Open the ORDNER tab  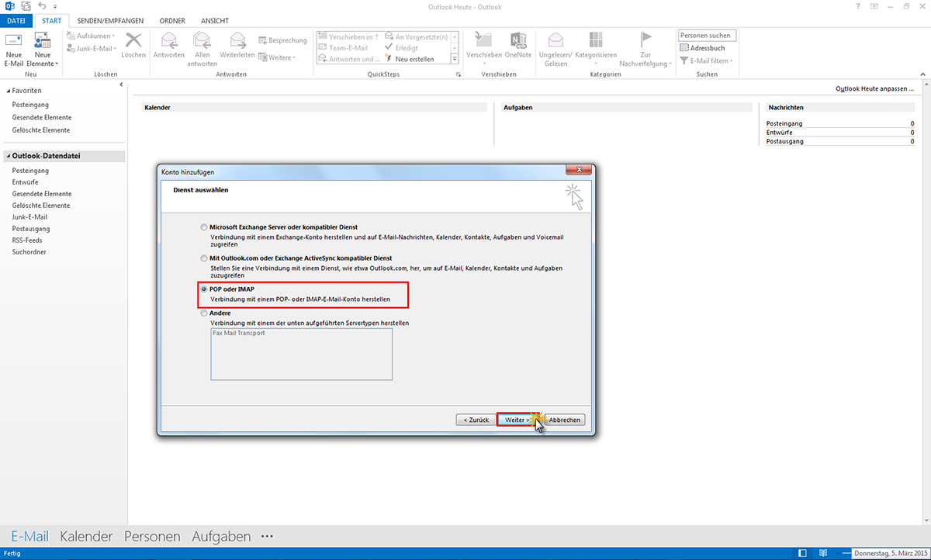[171, 21]
